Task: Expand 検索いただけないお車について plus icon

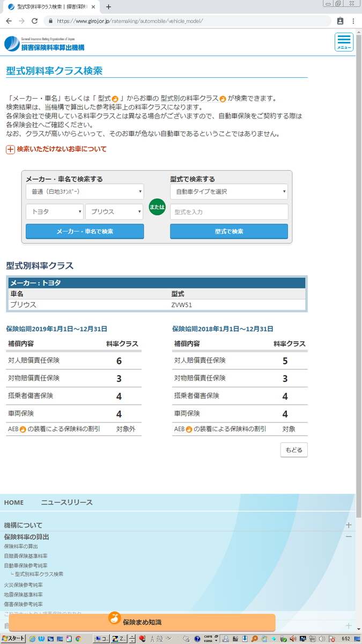Action: pyautogui.click(x=10, y=150)
